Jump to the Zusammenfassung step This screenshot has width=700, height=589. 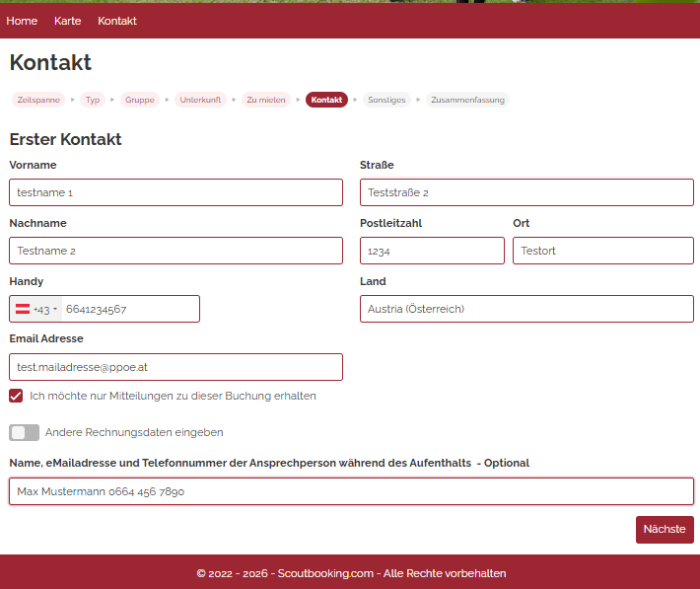(467, 100)
